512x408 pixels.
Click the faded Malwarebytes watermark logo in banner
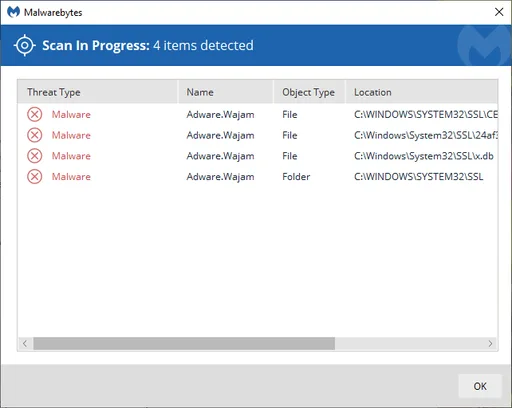pos(484,45)
